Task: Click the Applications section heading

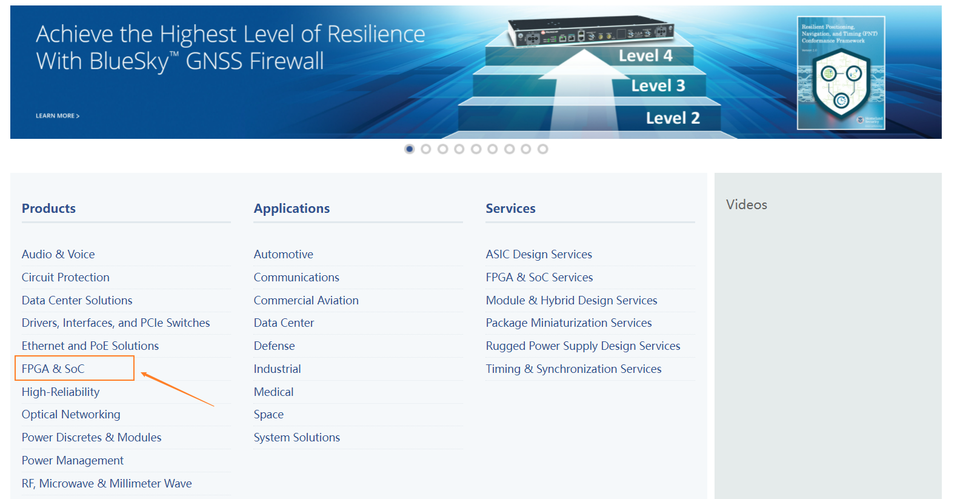Action: (292, 209)
